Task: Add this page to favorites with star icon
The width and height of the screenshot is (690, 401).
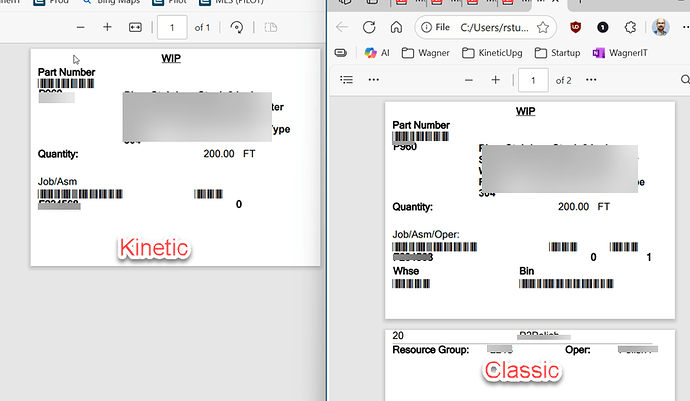Action: click(543, 27)
